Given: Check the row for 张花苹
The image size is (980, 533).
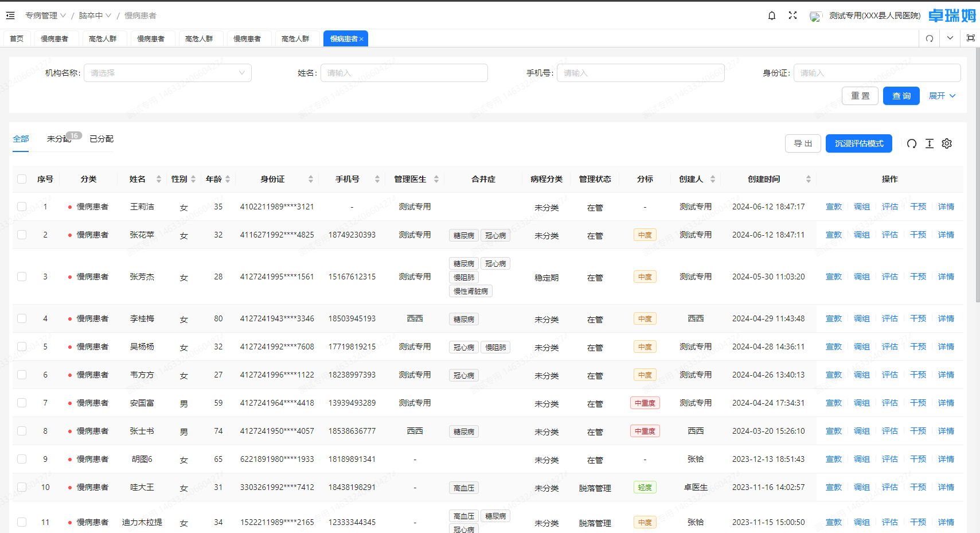Looking at the screenshot, I should click(x=22, y=235).
